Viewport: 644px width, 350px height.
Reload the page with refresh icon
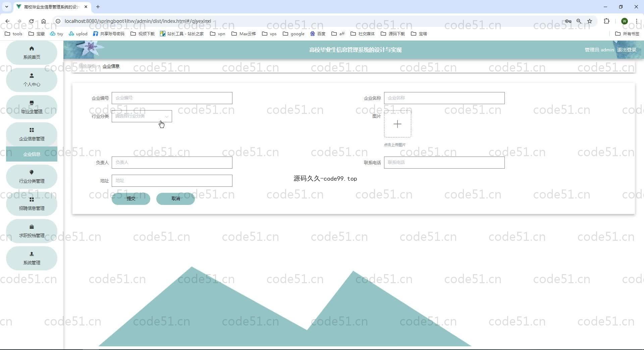tap(31, 21)
